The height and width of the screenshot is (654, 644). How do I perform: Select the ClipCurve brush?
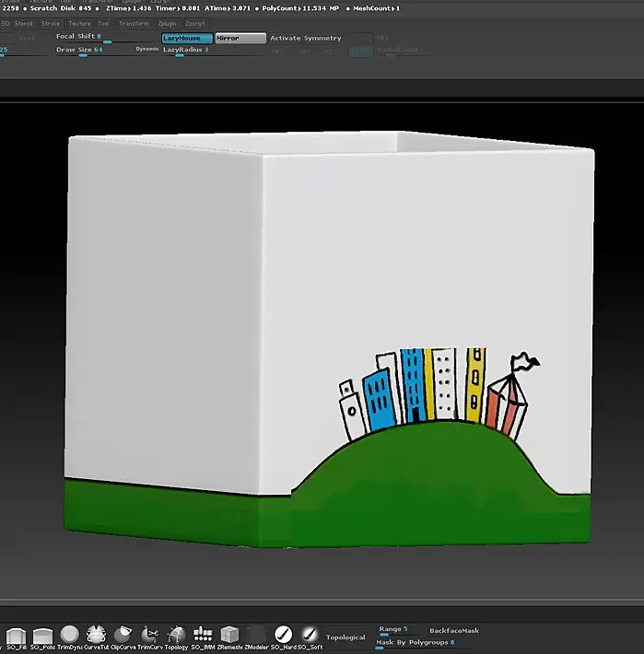[123, 635]
